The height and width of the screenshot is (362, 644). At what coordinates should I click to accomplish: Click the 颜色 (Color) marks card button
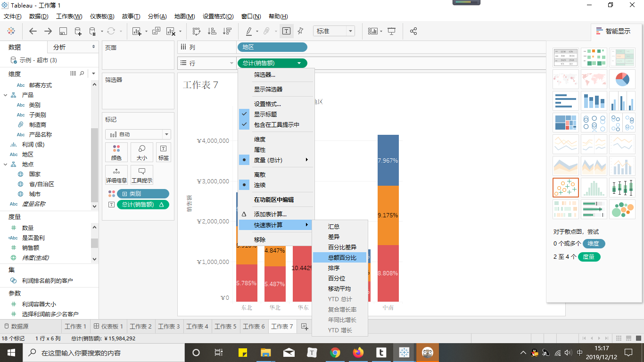pos(116,153)
